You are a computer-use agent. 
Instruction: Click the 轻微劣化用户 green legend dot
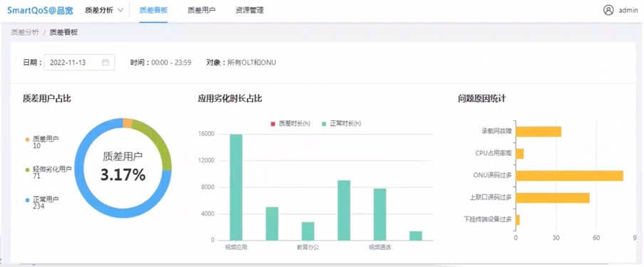(x=27, y=169)
